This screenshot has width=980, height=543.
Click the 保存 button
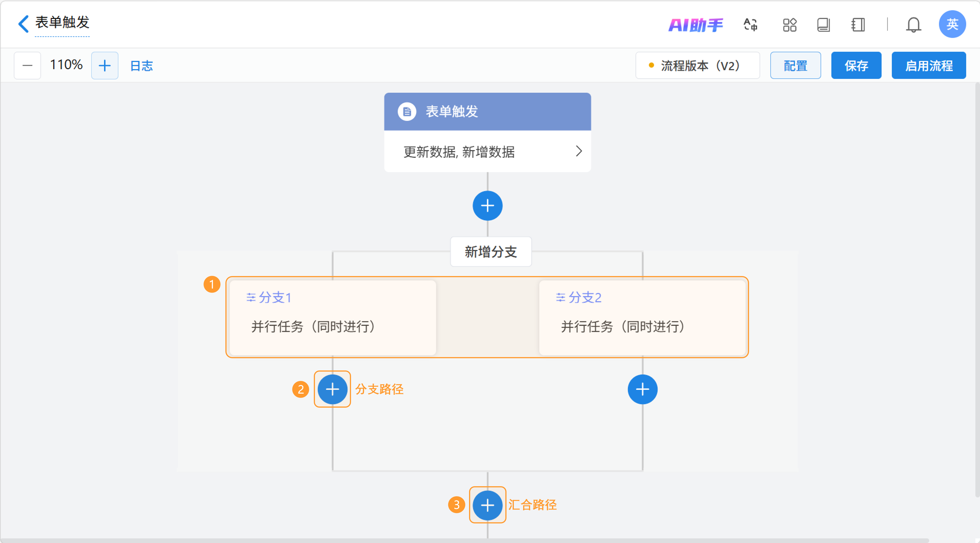856,65
